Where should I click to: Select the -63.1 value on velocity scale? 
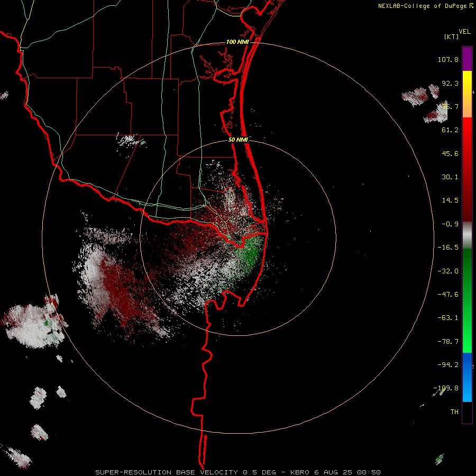pyautogui.click(x=448, y=318)
